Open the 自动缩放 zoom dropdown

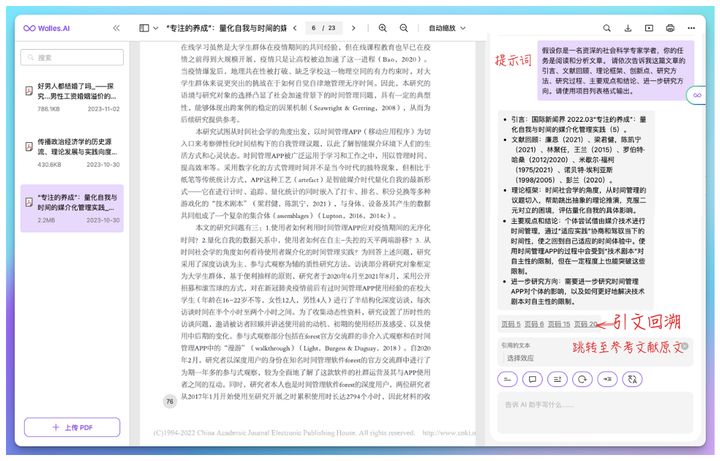point(447,28)
